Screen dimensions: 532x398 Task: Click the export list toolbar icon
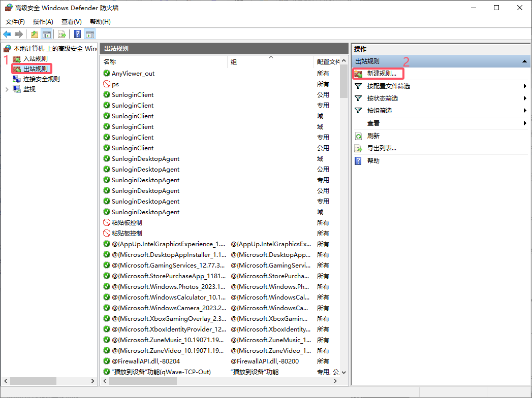(62, 34)
